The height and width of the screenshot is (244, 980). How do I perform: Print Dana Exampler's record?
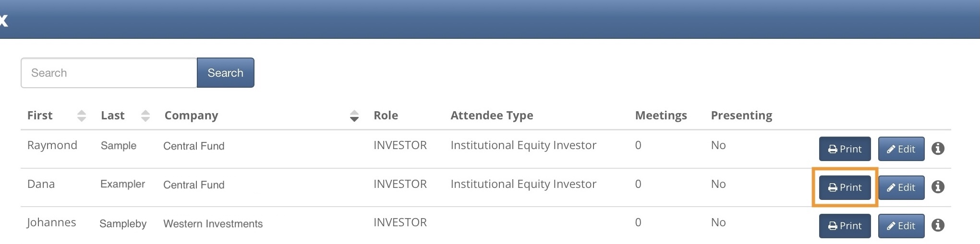pos(845,187)
